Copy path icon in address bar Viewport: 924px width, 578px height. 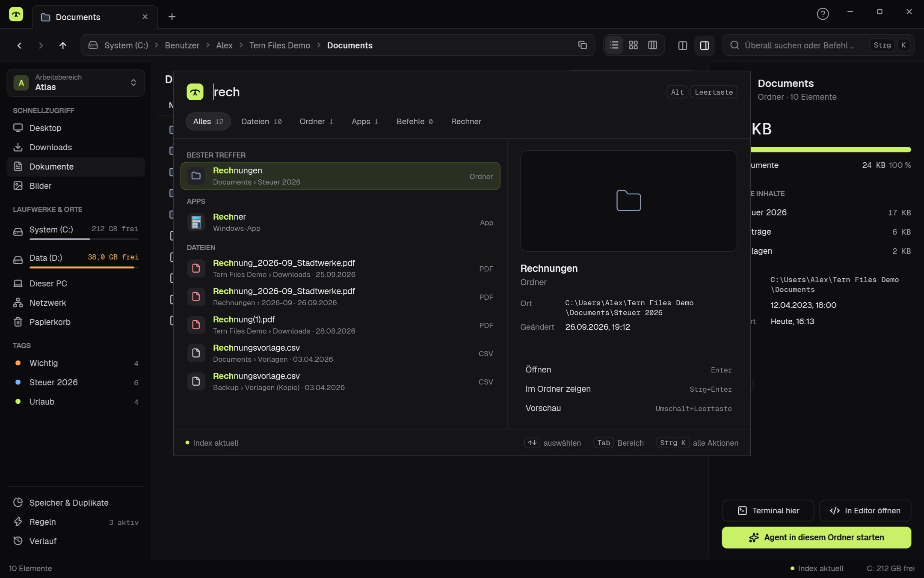[582, 45]
